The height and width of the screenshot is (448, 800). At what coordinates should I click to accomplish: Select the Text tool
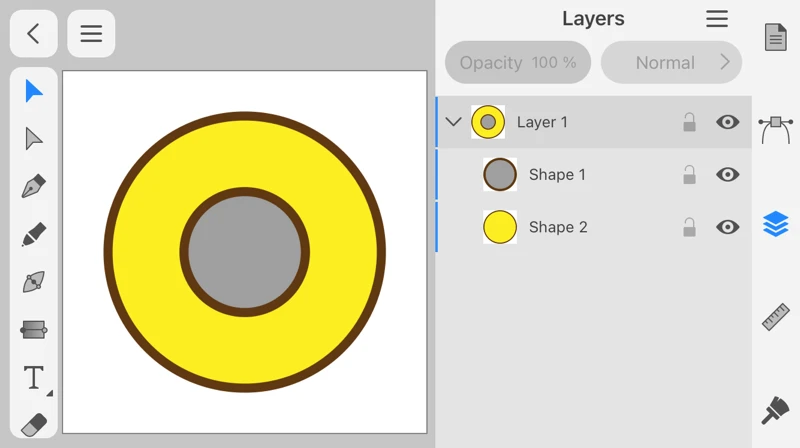(34, 378)
